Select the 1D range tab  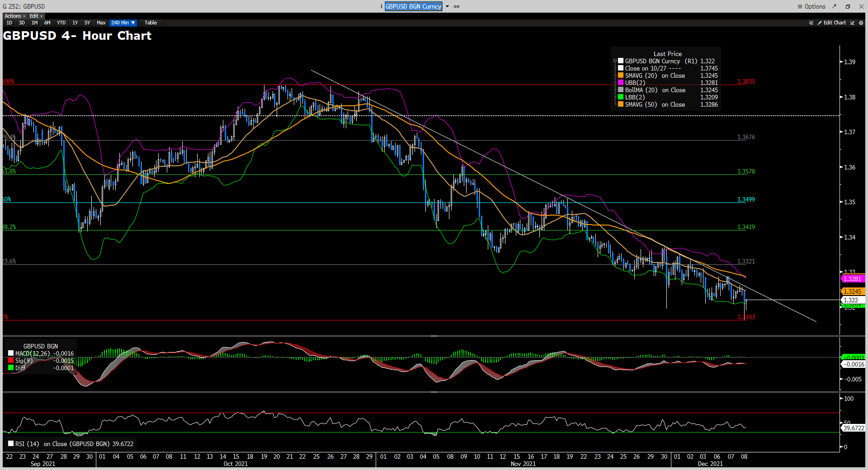click(9, 23)
